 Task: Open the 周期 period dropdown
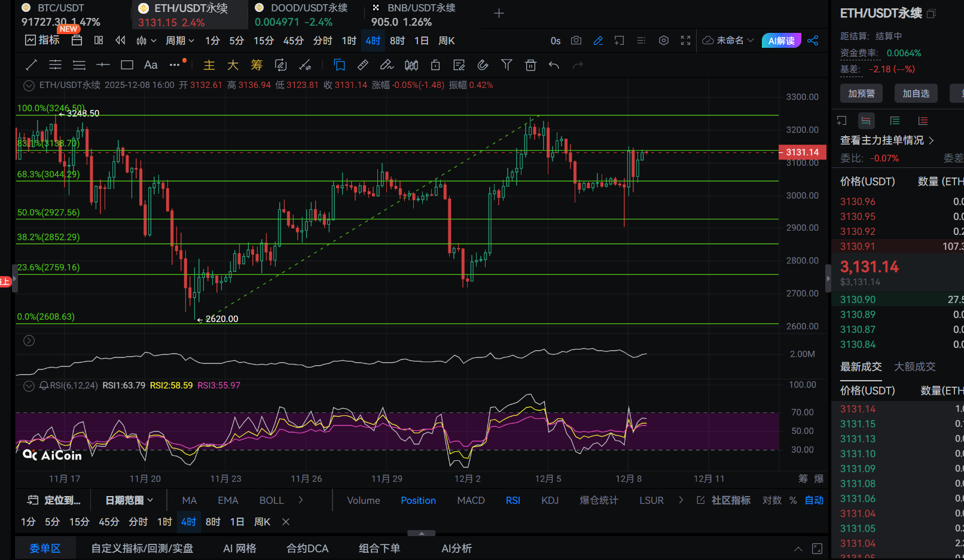tap(179, 41)
